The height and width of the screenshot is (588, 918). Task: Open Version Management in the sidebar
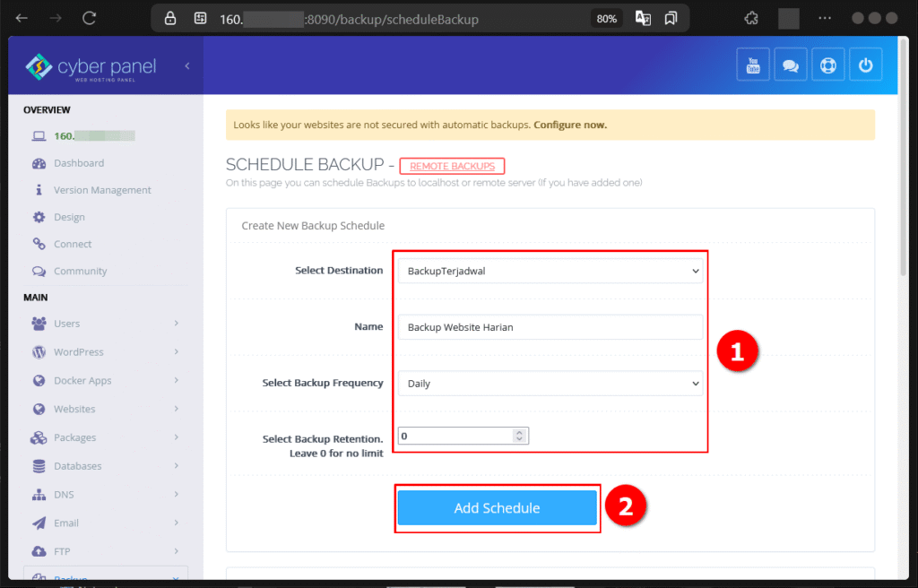pyautogui.click(x=102, y=190)
